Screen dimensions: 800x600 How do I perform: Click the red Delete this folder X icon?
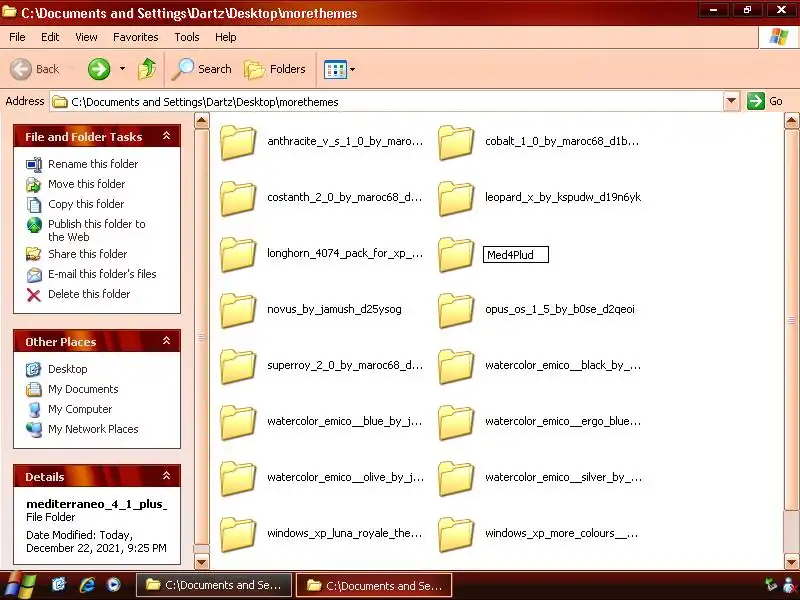34,294
